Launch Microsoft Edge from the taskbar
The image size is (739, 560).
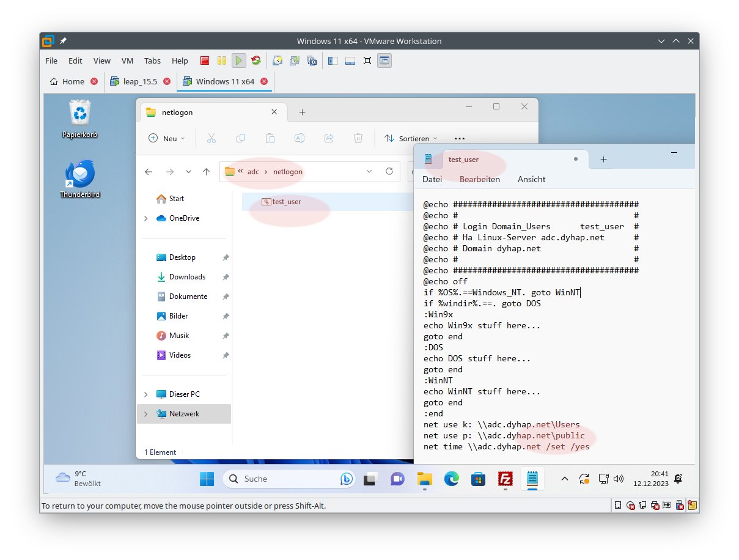451,479
